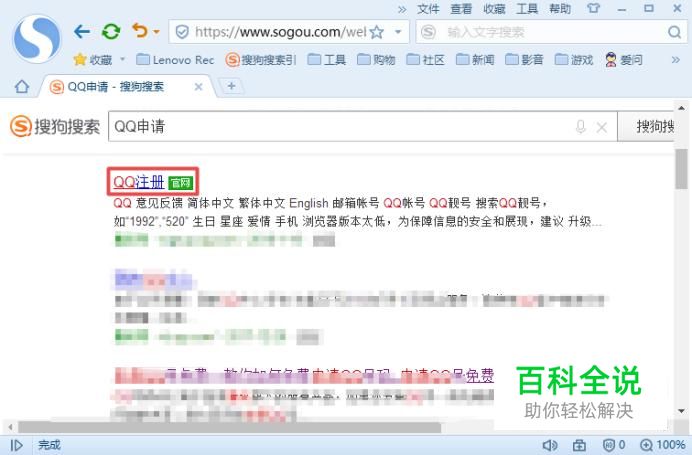Open the undo arrow's dropdown
The image size is (692, 455).
[156, 32]
